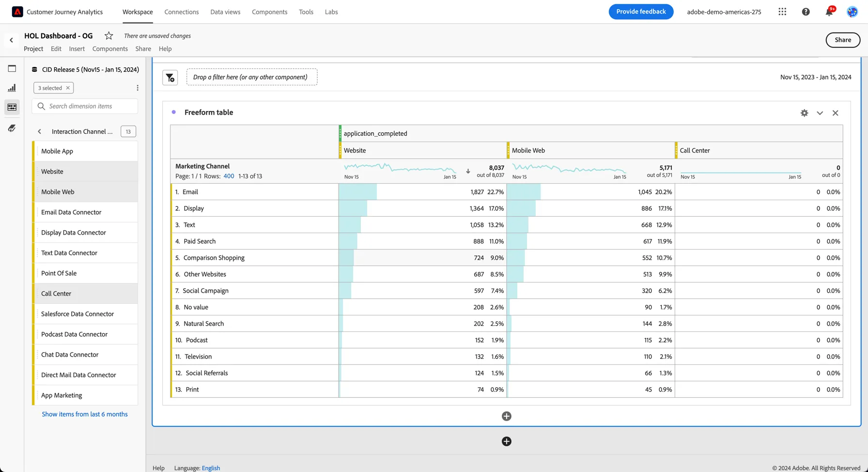Go back using the project back arrow

coord(11,40)
